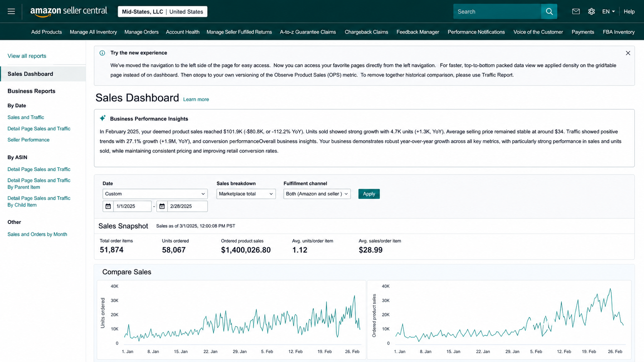Open Sales and Traffic report
Viewport: 644px width, 362px height.
coord(26,117)
